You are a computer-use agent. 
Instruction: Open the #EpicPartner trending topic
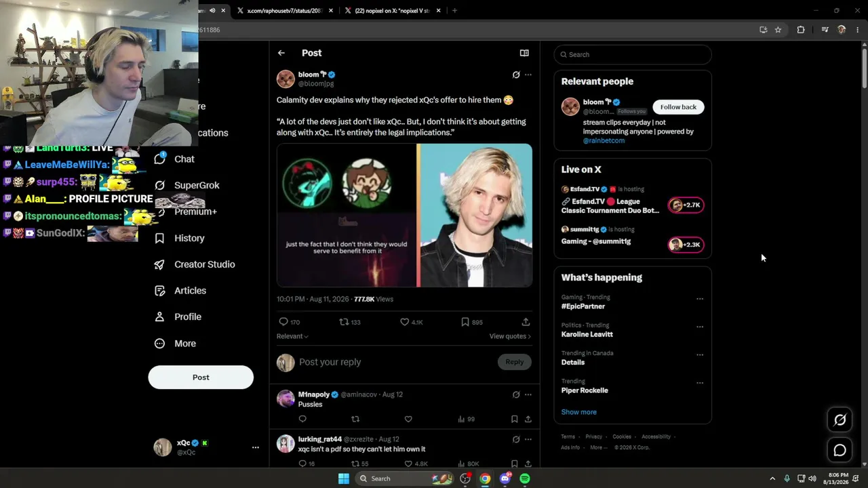(583, 306)
